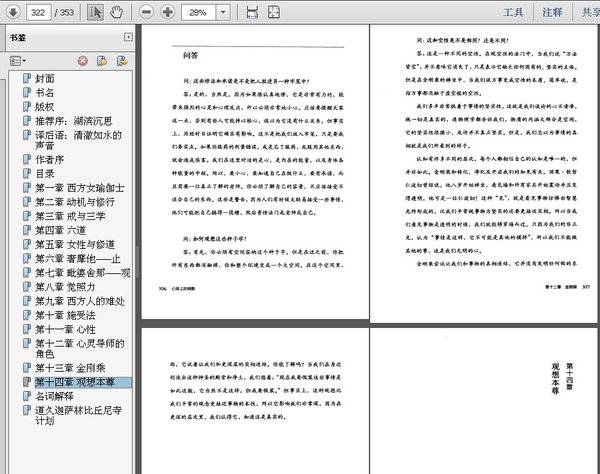The image size is (600, 474).
Task: Click bookmark icon beside 名词解释
Action: pos(27,396)
